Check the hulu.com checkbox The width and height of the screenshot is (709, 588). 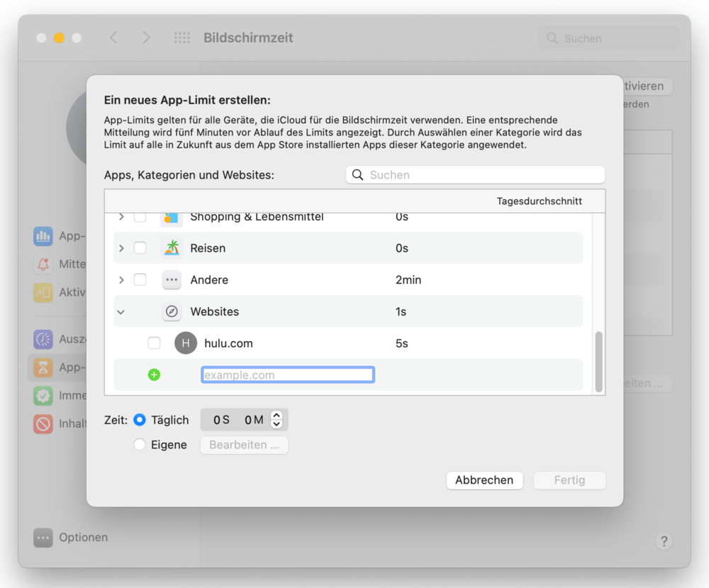click(154, 343)
